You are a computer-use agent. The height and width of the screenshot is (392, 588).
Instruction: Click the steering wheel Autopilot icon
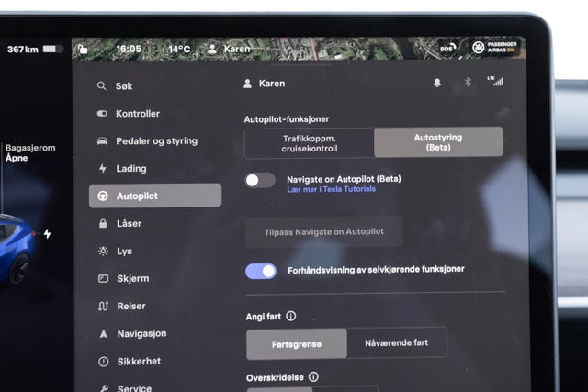pyautogui.click(x=103, y=196)
